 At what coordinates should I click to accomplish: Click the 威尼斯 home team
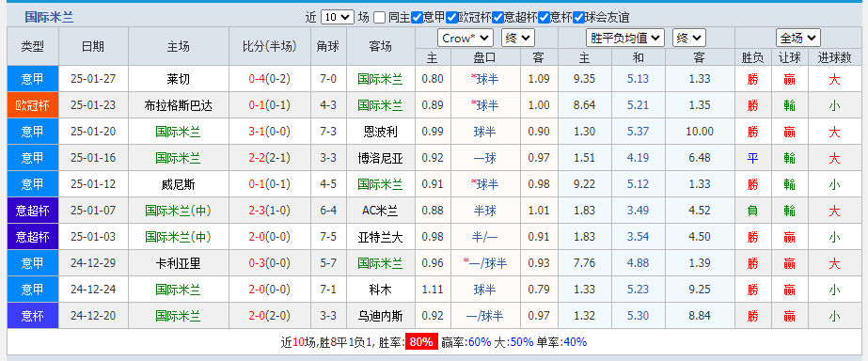pos(179,184)
